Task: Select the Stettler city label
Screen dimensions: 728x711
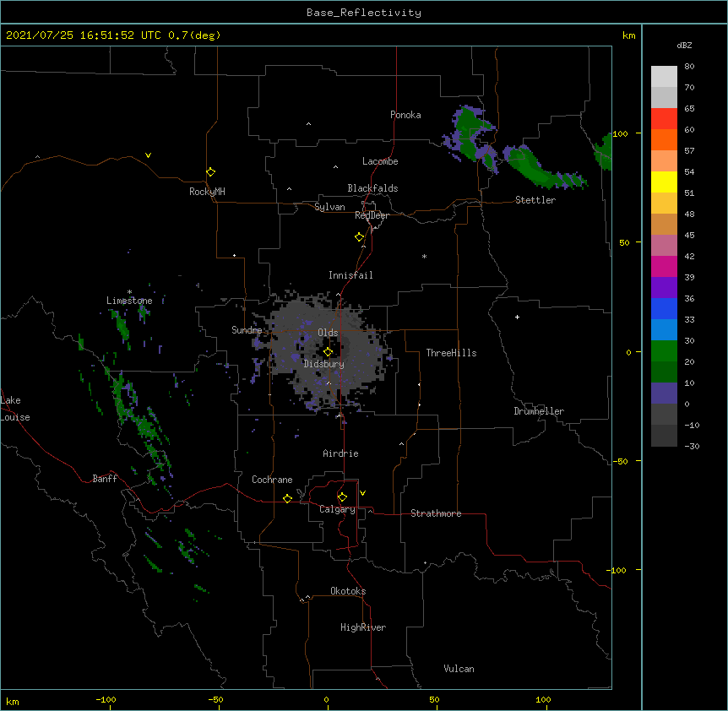Action: point(535,200)
